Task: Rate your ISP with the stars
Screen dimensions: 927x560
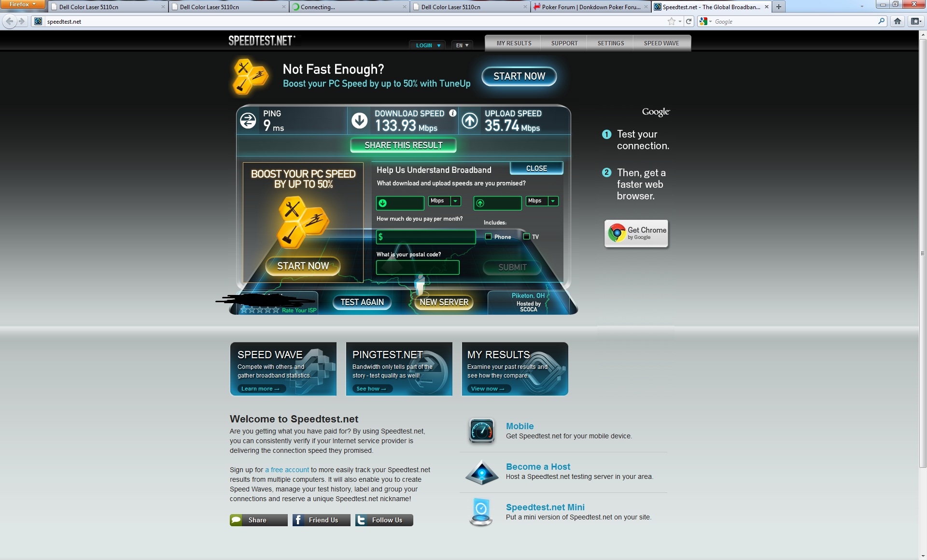Action: 260,310
